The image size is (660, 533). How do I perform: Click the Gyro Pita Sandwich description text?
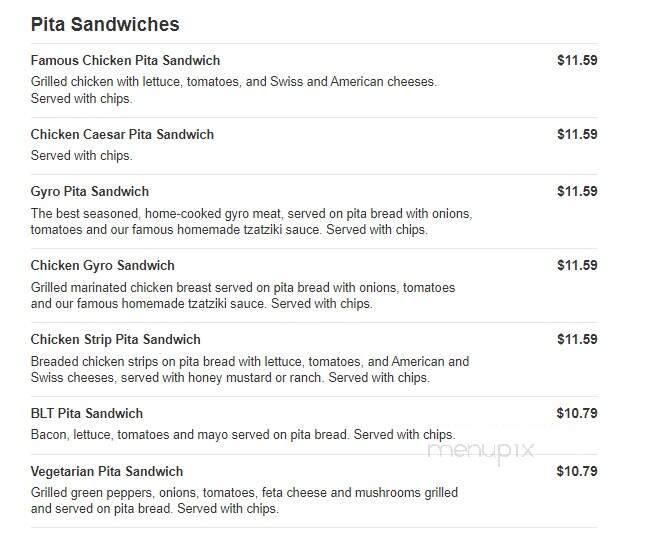pyautogui.click(x=251, y=221)
